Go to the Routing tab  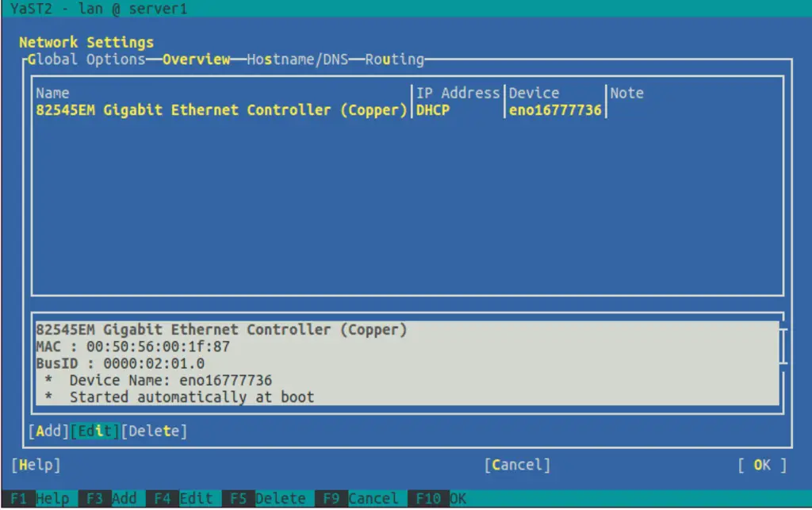coord(395,59)
